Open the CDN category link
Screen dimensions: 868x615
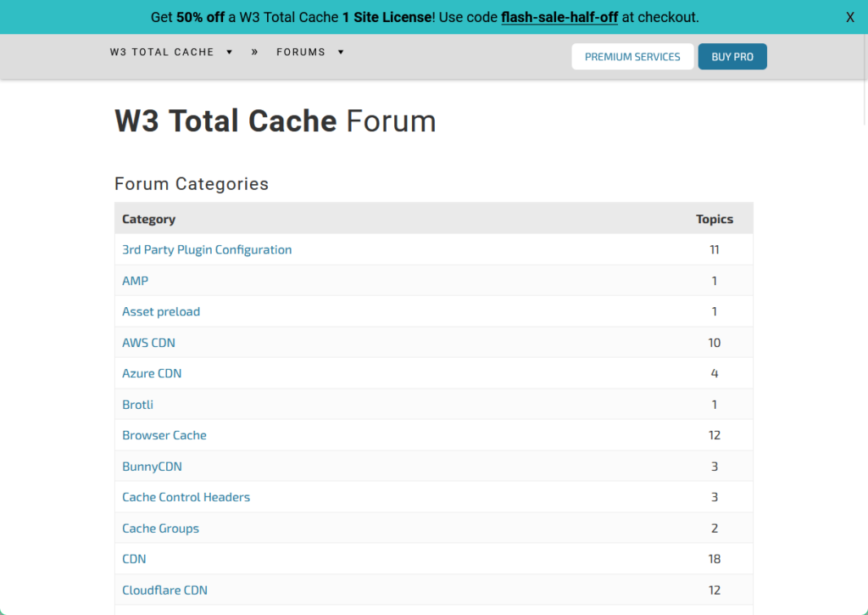click(134, 558)
